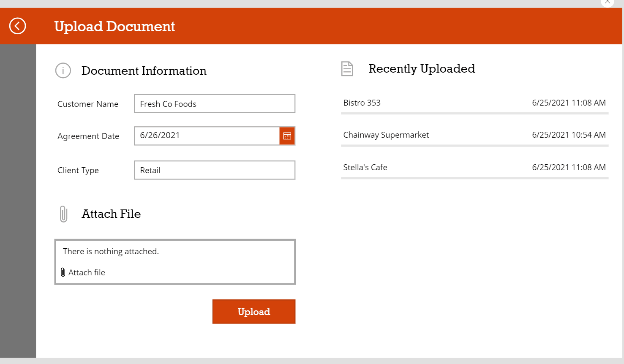
Task: Select the Stella's Cafe entry
Action: tap(365, 167)
